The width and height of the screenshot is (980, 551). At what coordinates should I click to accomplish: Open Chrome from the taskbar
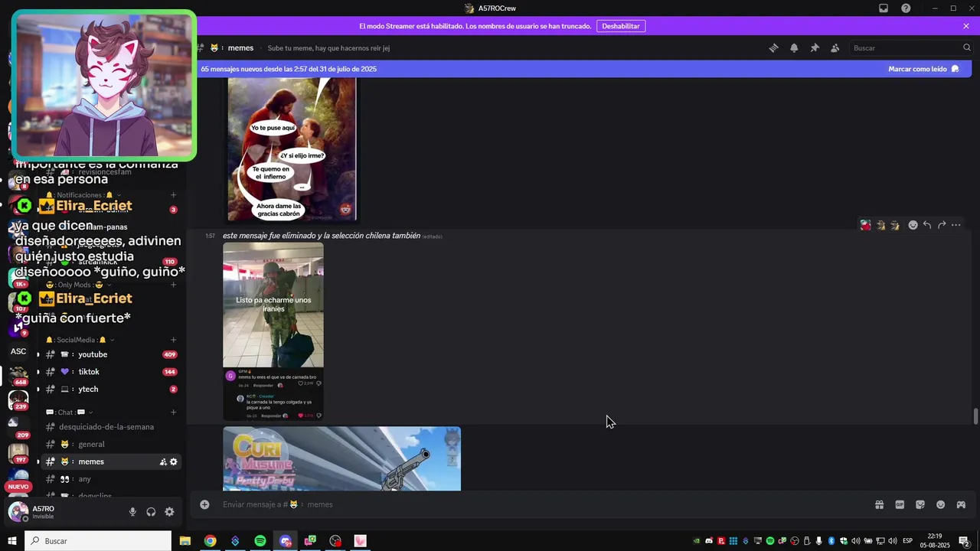[x=210, y=541]
